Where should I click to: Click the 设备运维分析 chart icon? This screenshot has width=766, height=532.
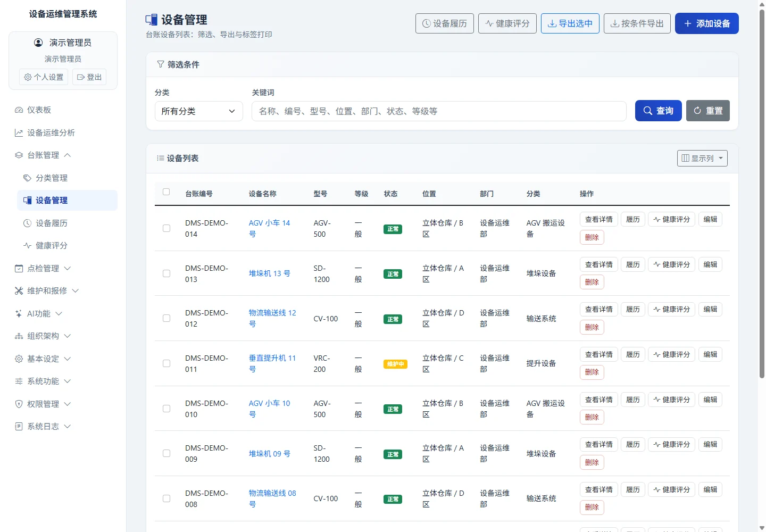pos(19,133)
